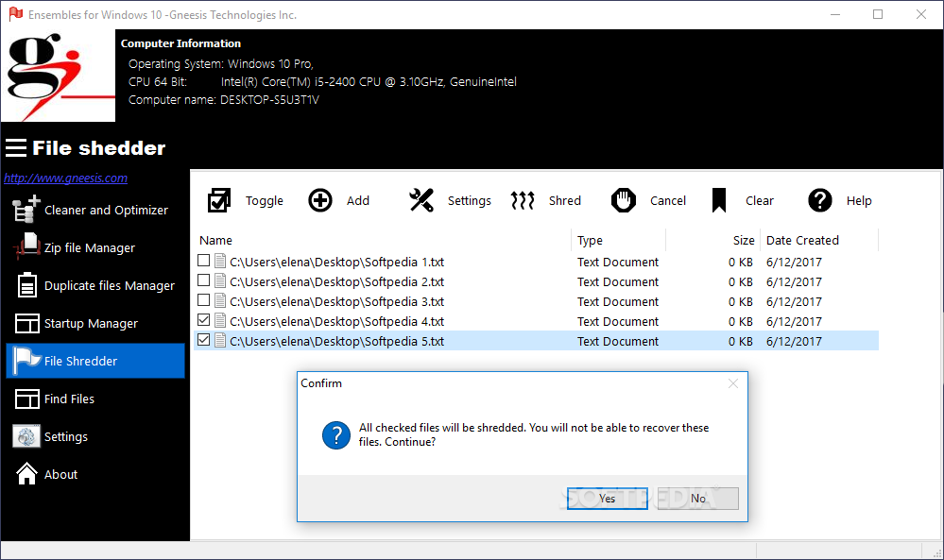Image resolution: width=944 pixels, height=560 pixels.
Task: Decline shredding with No button
Action: [x=697, y=498]
